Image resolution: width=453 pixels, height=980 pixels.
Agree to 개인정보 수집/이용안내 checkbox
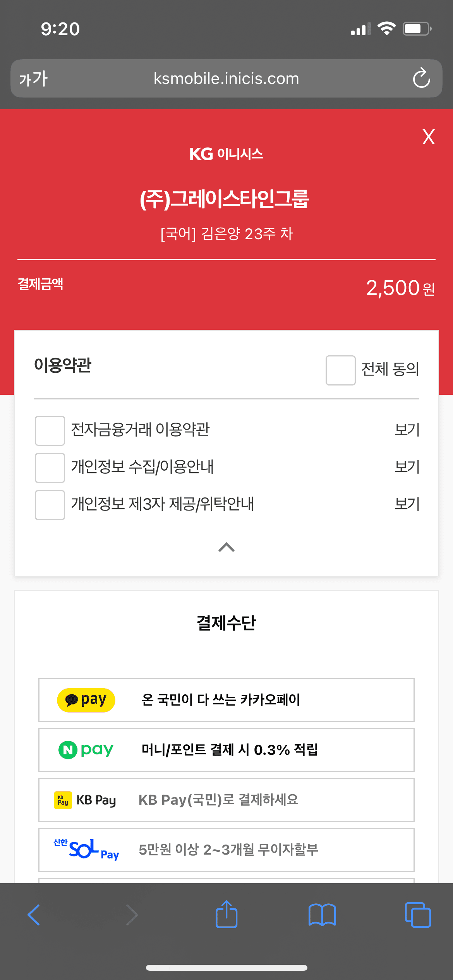pyautogui.click(x=50, y=468)
